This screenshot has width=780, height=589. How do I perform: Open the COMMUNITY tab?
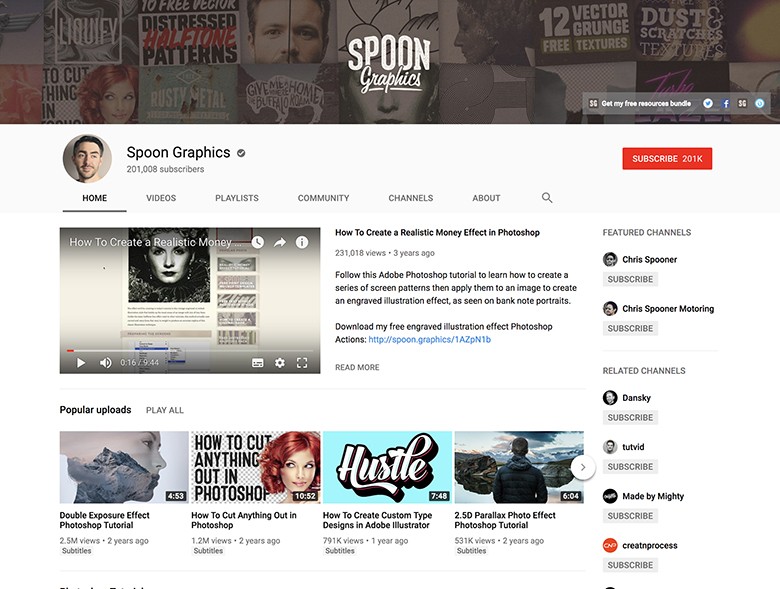coord(323,198)
